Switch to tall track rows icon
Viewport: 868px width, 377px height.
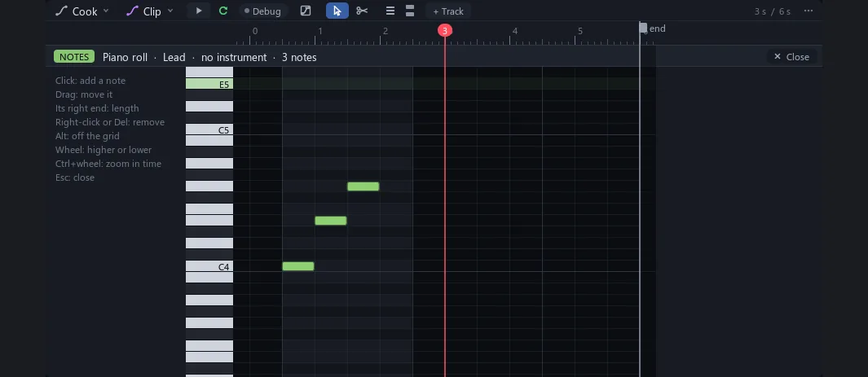pos(410,11)
